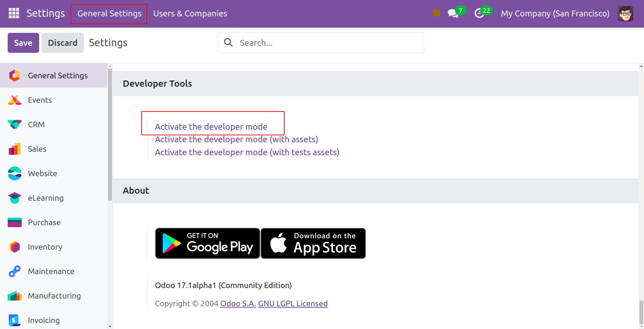644x329 pixels.
Task: Open the GNU LGPL Licensed link
Action: (x=293, y=303)
